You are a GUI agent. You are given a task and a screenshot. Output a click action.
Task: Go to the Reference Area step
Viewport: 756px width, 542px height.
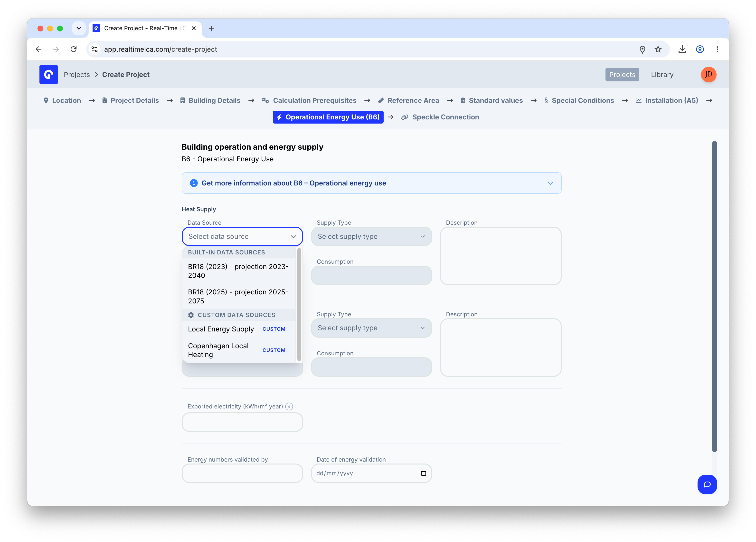408,100
